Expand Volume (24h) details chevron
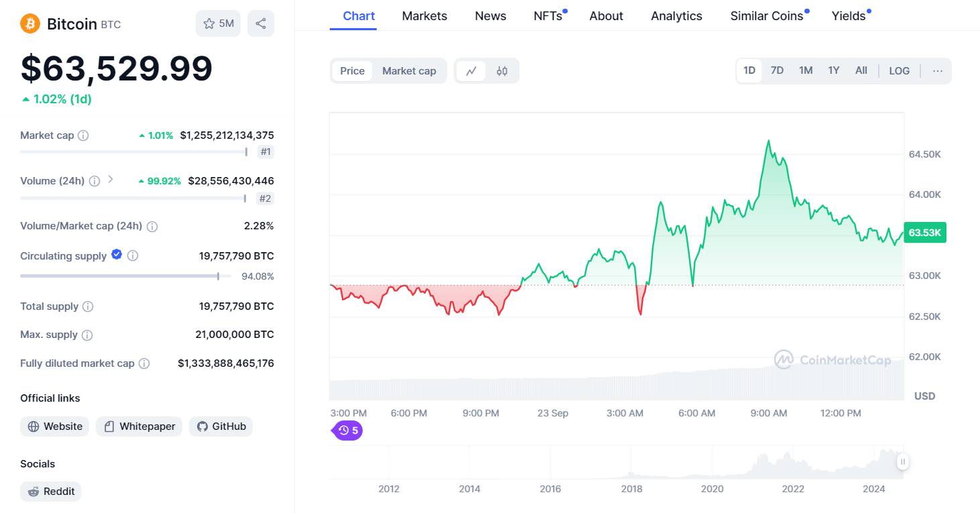The width and height of the screenshot is (980, 513). tap(111, 180)
